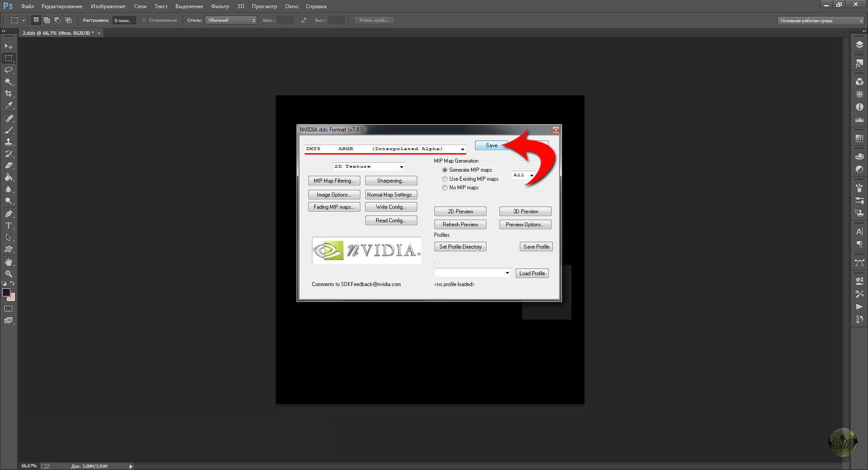Select the Paint Bucket tool

coord(9,177)
